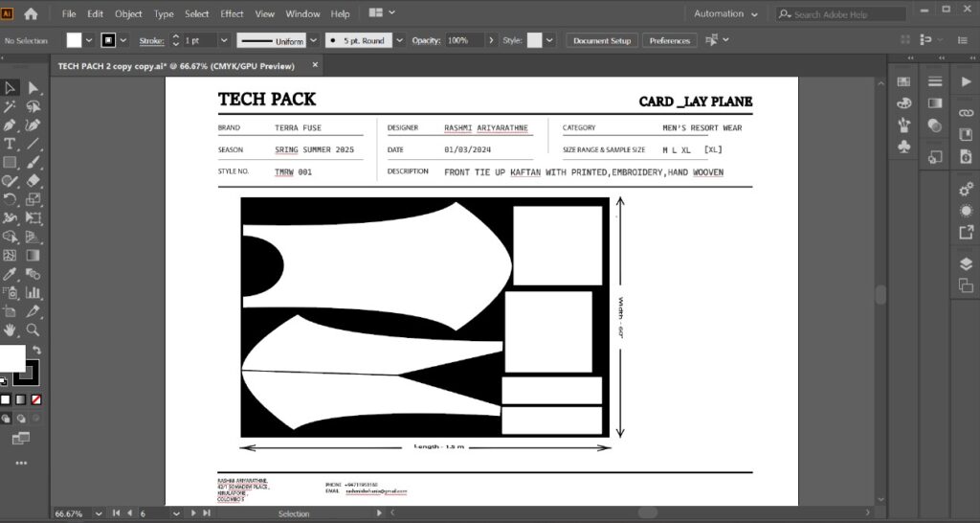Pick the Hand tool
Screen dimensions: 980x523
pos(10,330)
